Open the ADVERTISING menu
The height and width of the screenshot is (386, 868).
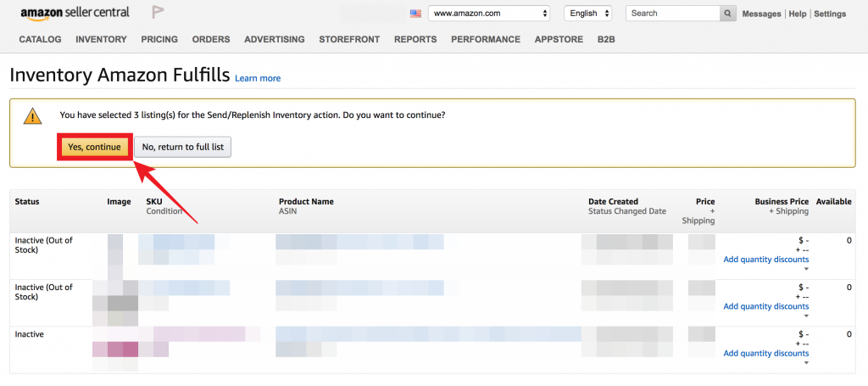275,39
